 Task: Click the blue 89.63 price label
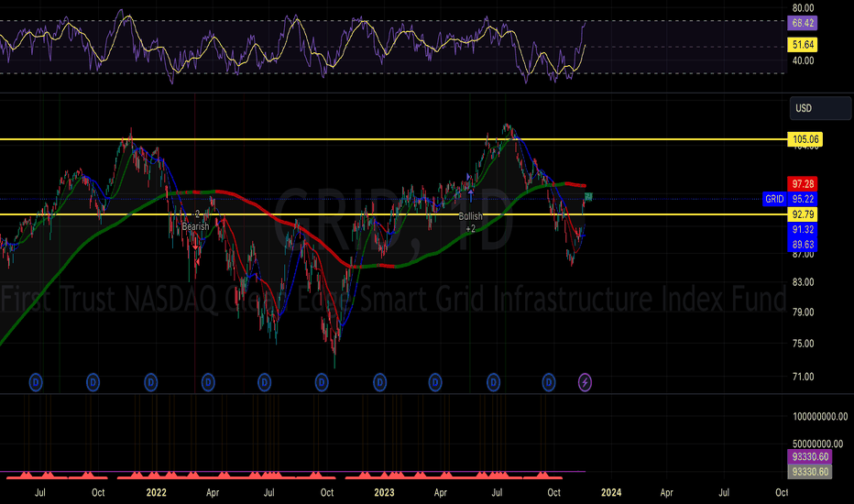(803, 244)
